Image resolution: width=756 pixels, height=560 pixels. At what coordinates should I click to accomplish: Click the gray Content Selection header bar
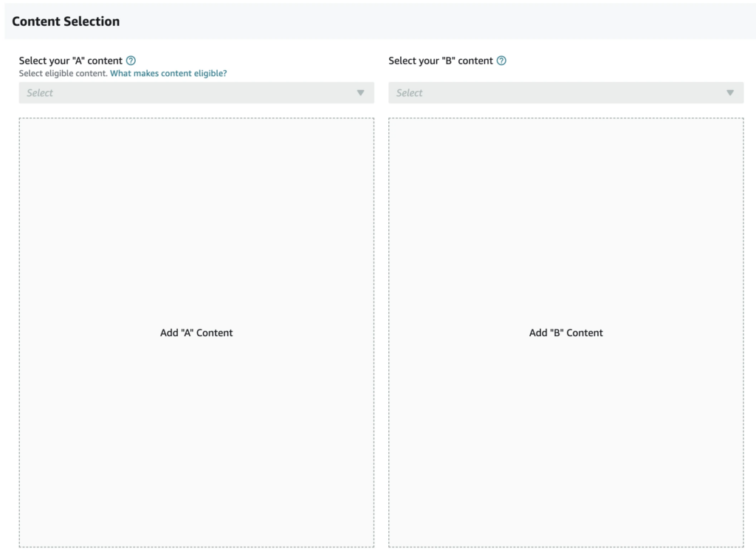pyautogui.click(x=443, y=21)
